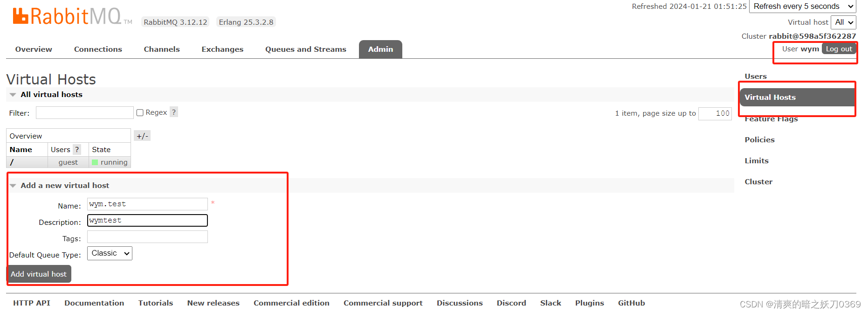
Task: Click the green running state indicator
Action: point(95,162)
